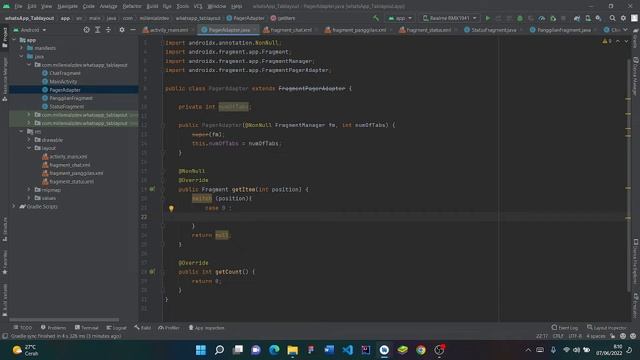The height and width of the screenshot is (360, 640).
Task: Open the app run configuration dropdown
Action: (400, 18)
